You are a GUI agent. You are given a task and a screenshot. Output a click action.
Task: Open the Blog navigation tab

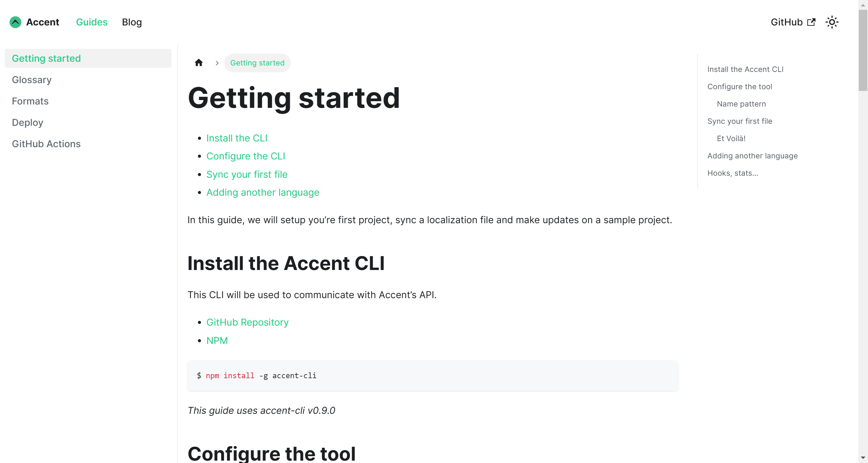[132, 22]
